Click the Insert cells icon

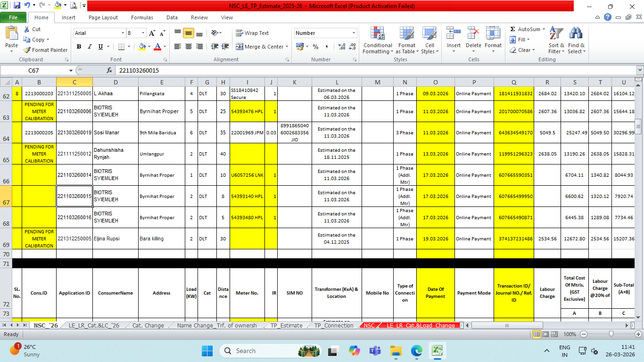point(454,34)
